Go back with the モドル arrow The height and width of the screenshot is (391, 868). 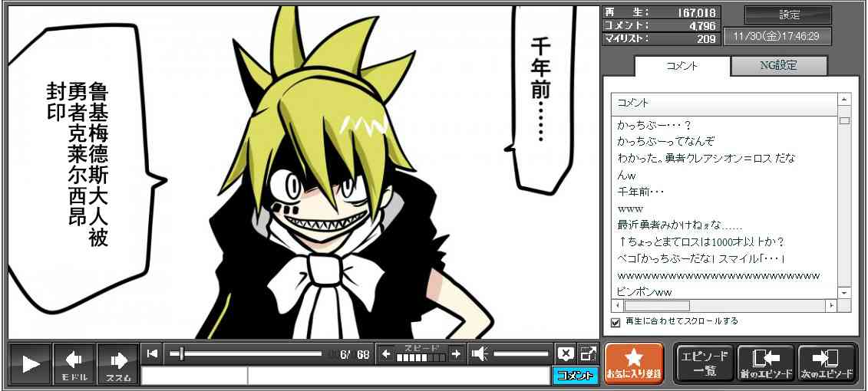point(74,363)
